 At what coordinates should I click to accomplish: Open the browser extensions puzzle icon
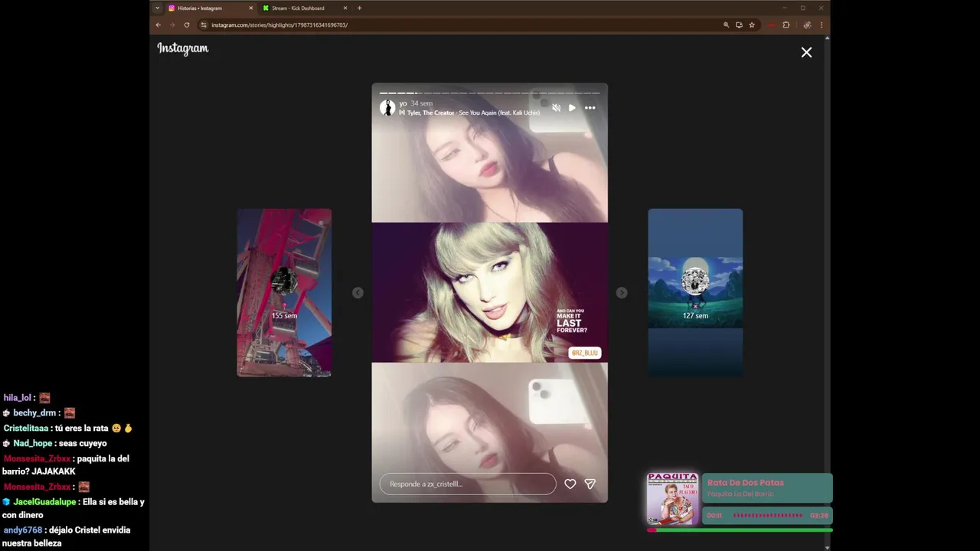click(x=786, y=24)
